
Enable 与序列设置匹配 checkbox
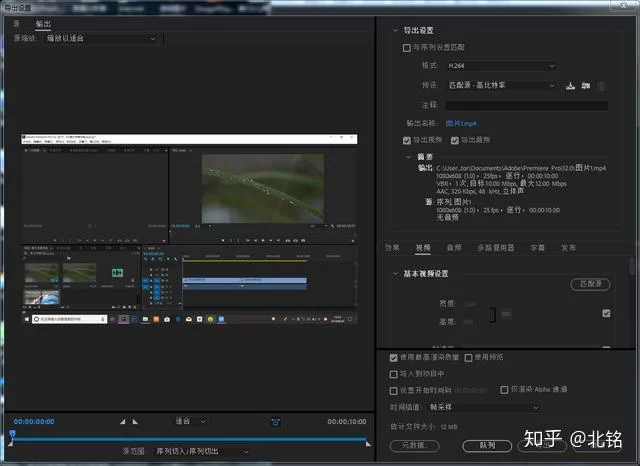click(406, 47)
